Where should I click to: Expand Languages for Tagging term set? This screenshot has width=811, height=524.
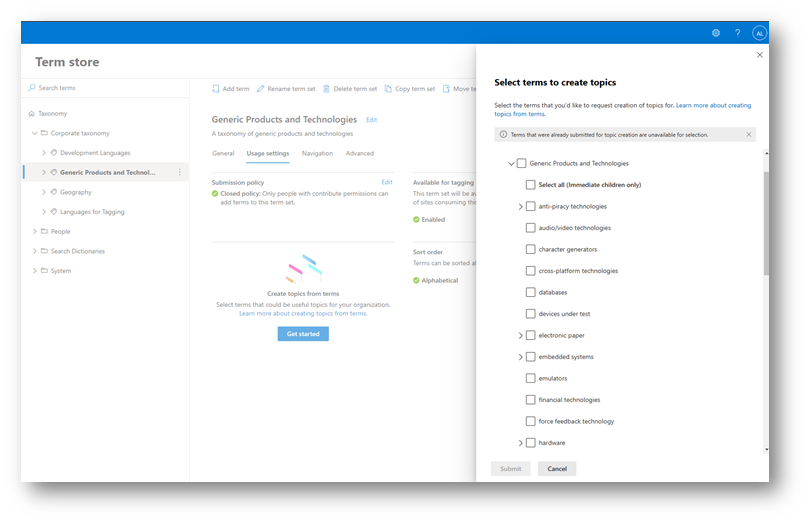pos(44,212)
